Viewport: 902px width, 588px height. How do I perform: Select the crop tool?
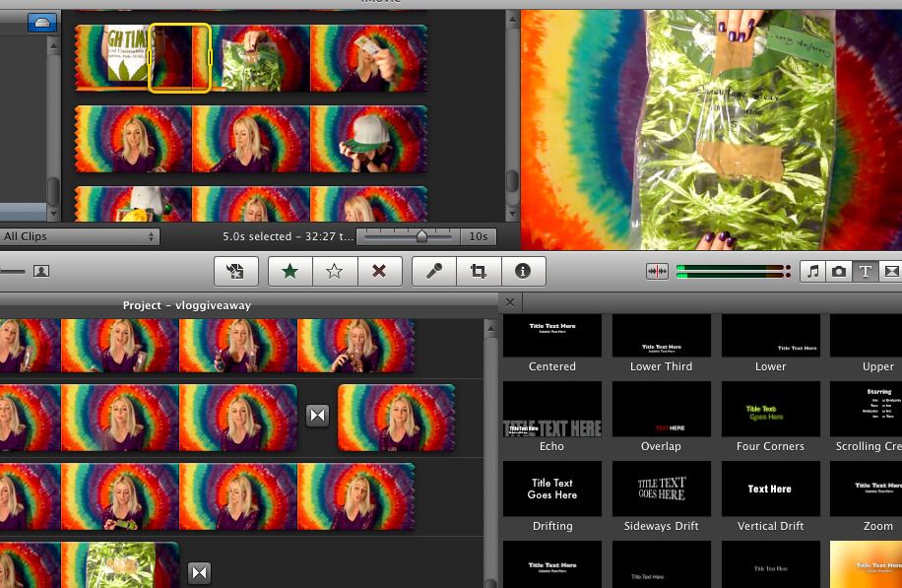(x=479, y=271)
